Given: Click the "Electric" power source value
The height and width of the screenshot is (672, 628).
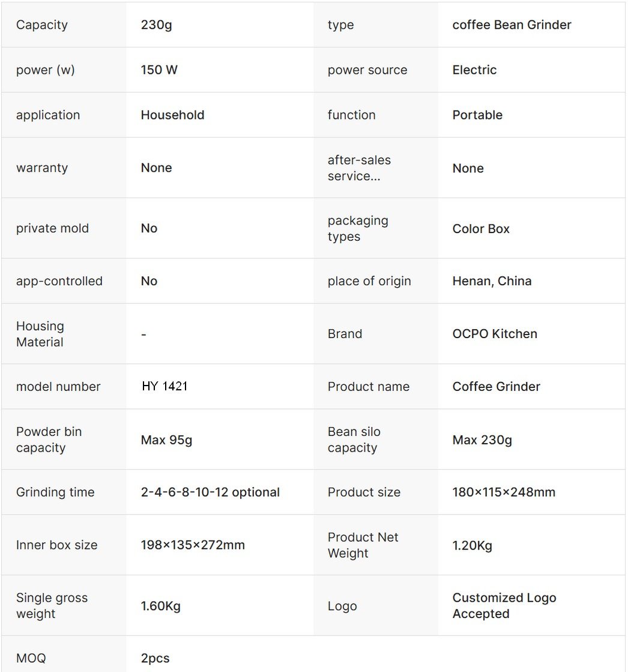Looking at the screenshot, I should 474,70.
